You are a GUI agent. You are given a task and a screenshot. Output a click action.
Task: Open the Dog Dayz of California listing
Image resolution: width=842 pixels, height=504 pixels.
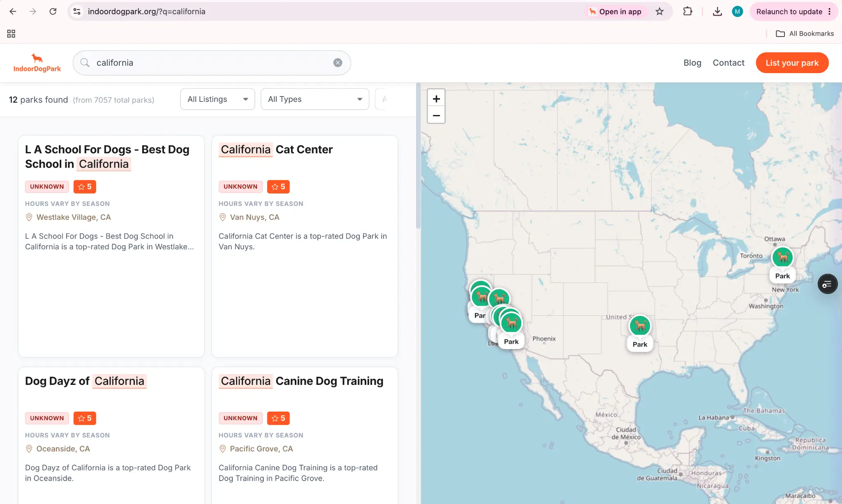click(86, 381)
